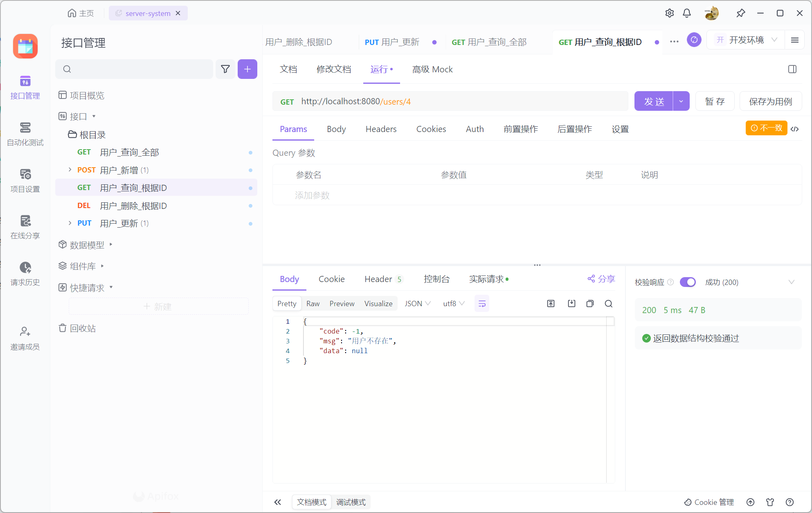Viewport: 812px width, 513px height.
Task: Toggle the right side panel layout icon
Action: coord(792,69)
